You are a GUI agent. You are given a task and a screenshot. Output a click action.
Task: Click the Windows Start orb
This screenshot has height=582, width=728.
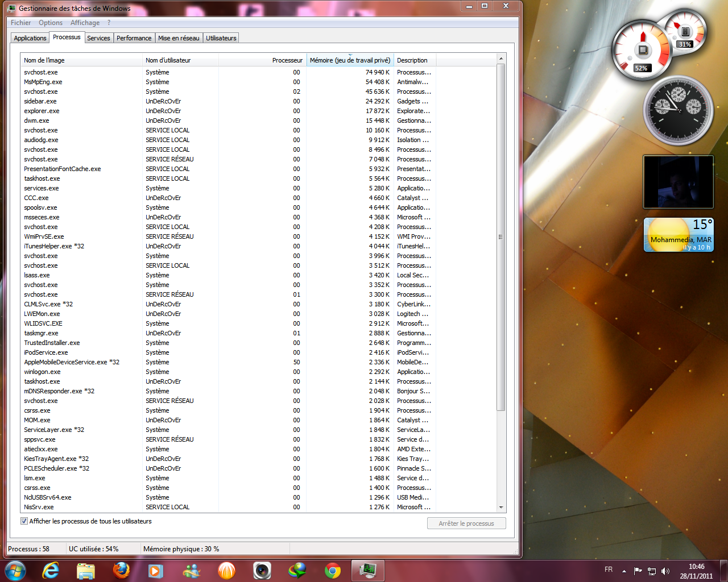click(x=15, y=570)
